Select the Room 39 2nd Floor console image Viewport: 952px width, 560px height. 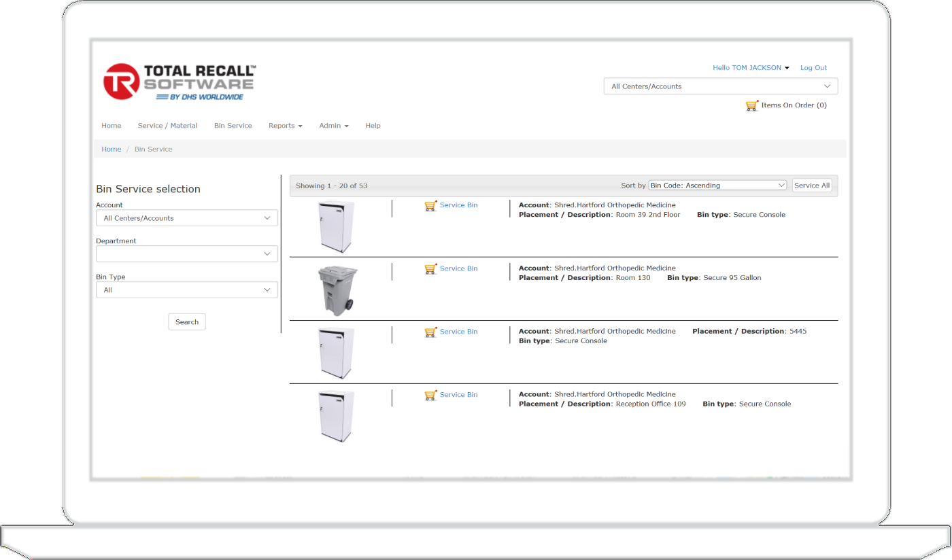tap(337, 227)
